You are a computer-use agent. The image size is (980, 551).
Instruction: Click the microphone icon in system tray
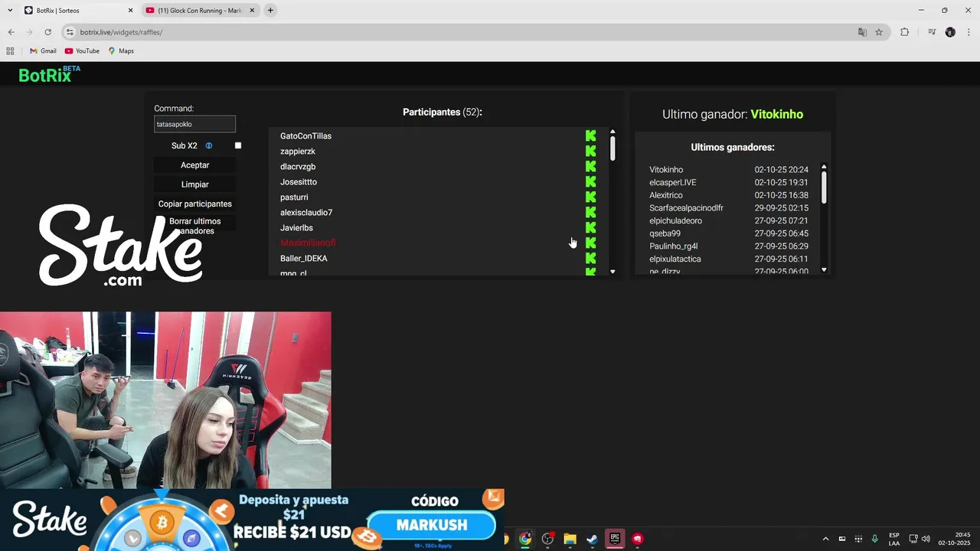(874, 539)
